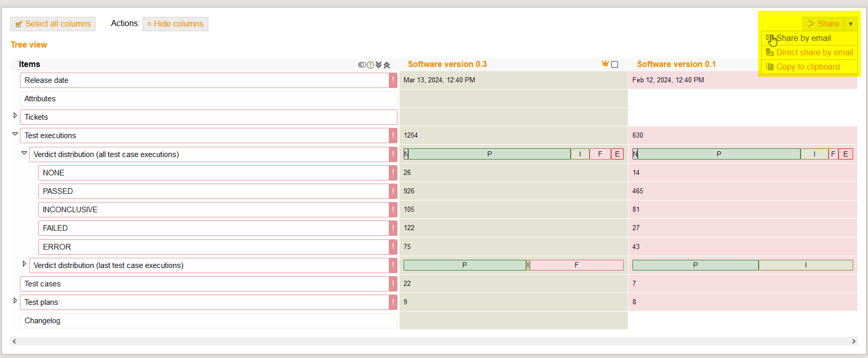
Task: Expand the Test plans row
Action: pos(15,301)
